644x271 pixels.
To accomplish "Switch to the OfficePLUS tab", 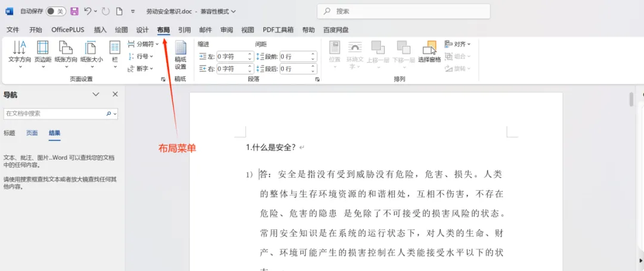I will [68, 30].
